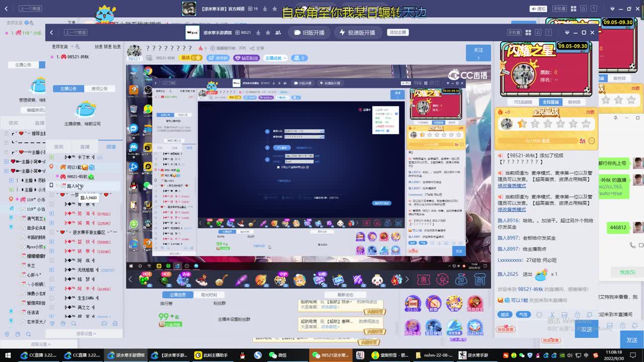Open the 射箭 activity icon
The width and height of the screenshot is (644, 362).
click(433, 304)
